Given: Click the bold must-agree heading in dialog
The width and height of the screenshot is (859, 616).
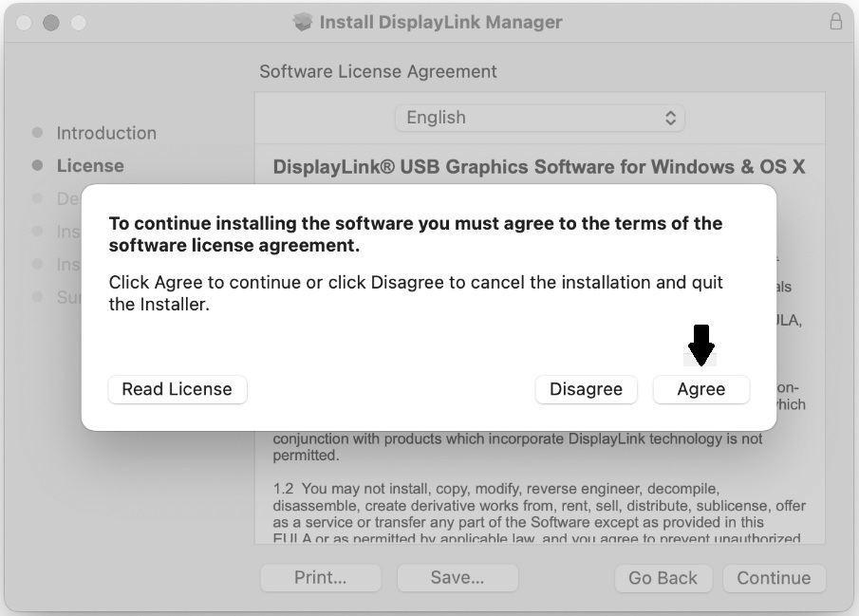Looking at the screenshot, I should [415, 234].
